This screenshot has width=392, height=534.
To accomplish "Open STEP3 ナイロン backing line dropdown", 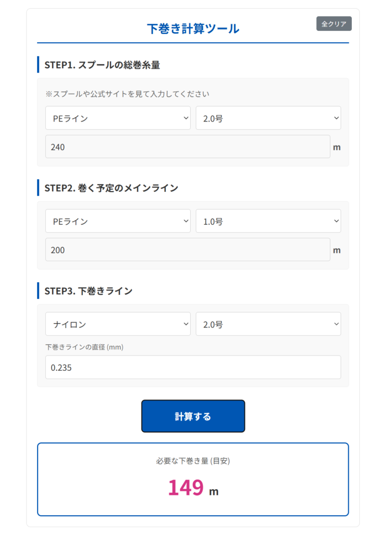I will [x=118, y=324].
